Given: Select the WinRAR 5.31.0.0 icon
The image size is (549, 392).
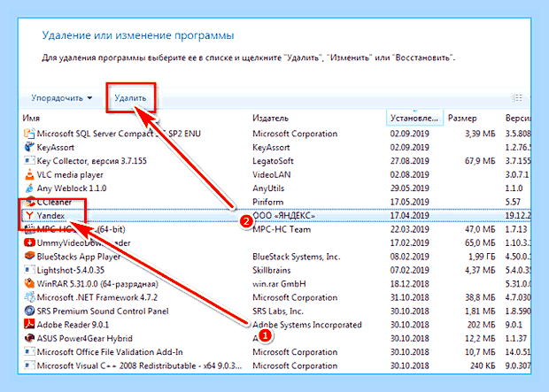Looking at the screenshot, I should pos(29,283).
